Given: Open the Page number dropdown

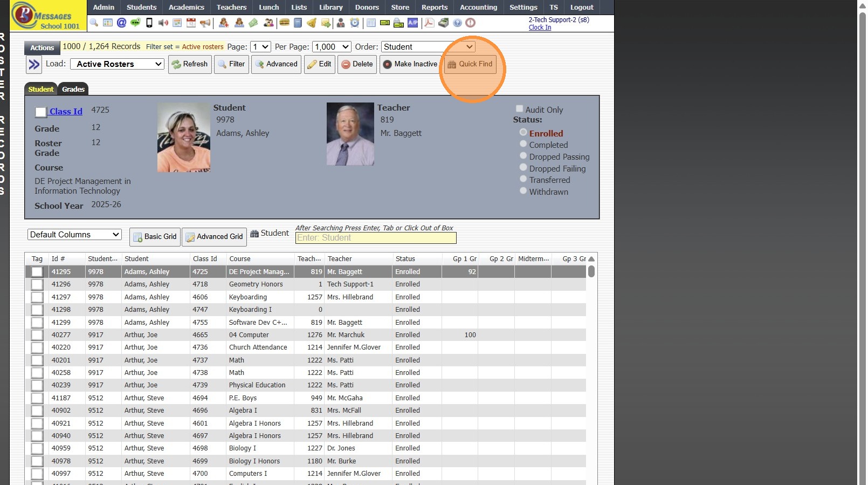Looking at the screenshot, I should [261, 47].
